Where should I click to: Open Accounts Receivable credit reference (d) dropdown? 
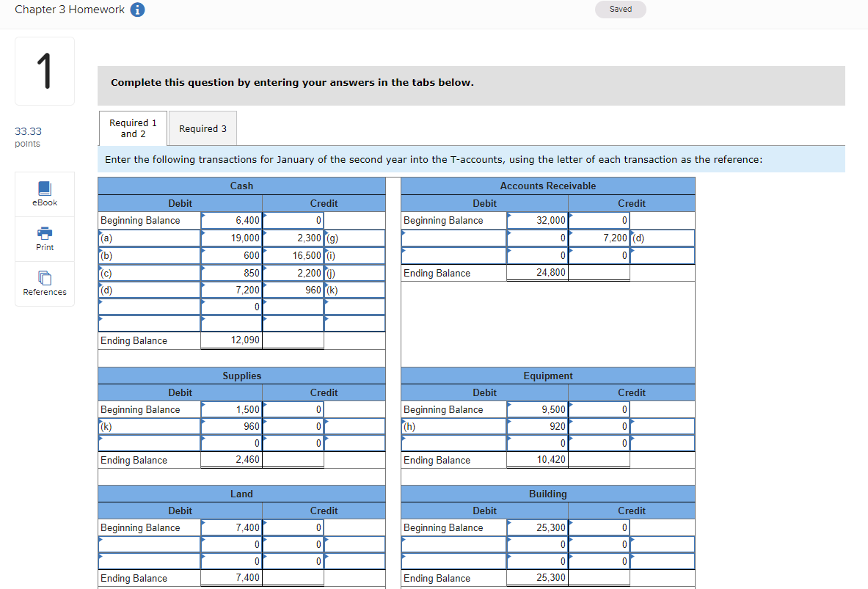[x=662, y=238]
